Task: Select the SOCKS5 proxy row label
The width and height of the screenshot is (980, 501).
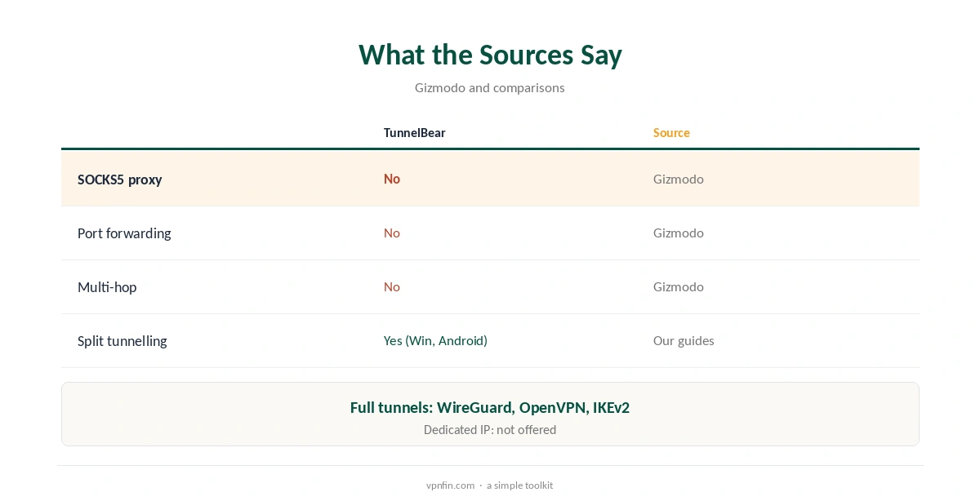Action: (120, 180)
